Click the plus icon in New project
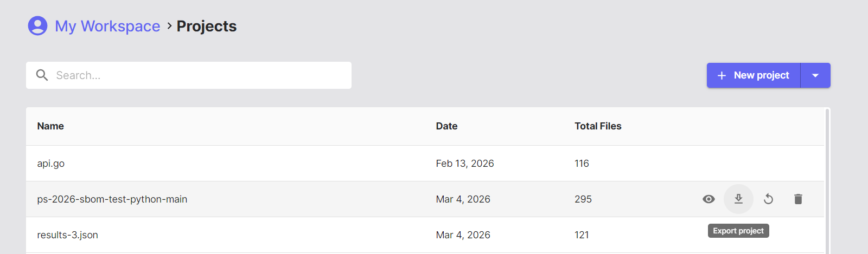The height and width of the screenshot is (254, 868). tap(722, 76)
